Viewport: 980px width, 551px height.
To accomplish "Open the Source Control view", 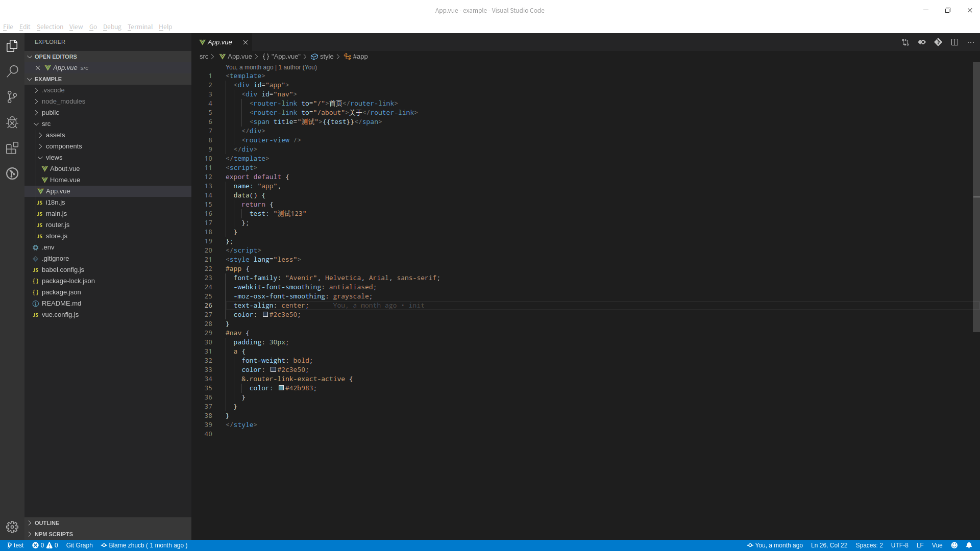I will coord(12,97).
